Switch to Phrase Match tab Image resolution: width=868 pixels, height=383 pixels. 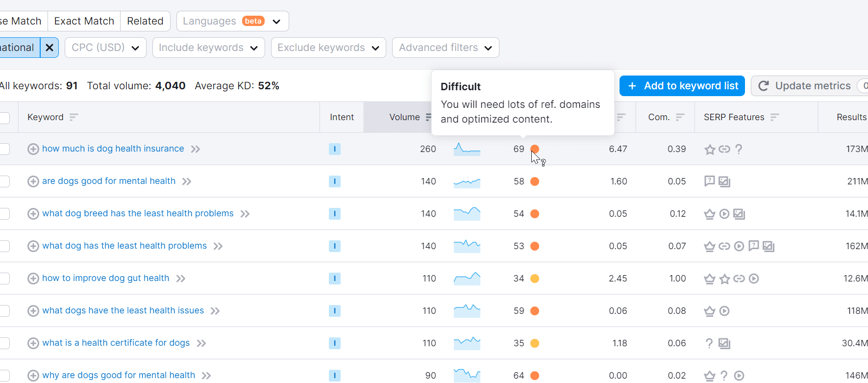click(x=23, y=21)
